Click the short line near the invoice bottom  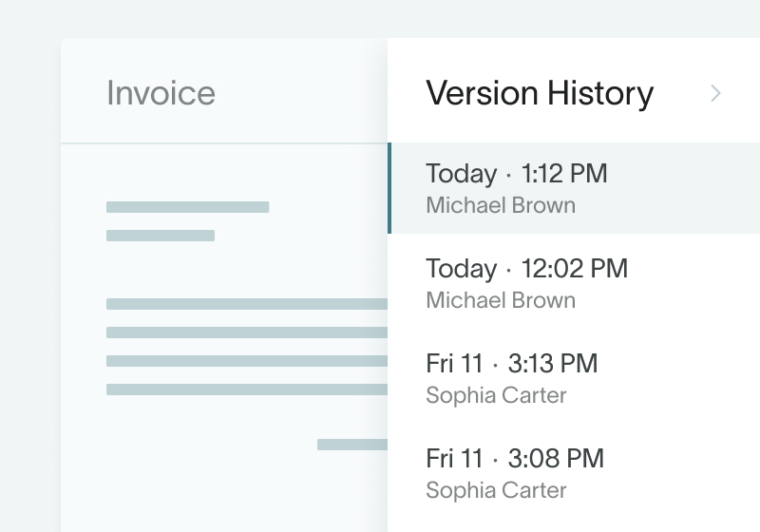coord(351,445)
